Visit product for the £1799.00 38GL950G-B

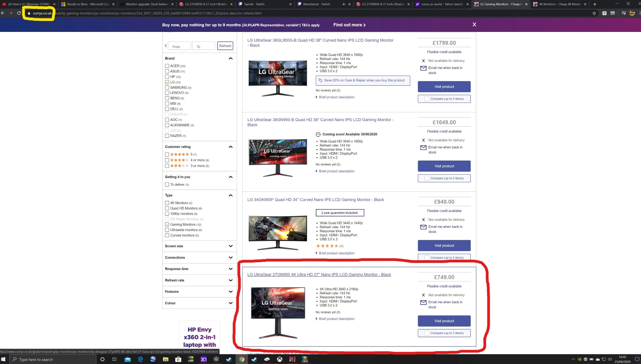(x=444, y=87)
